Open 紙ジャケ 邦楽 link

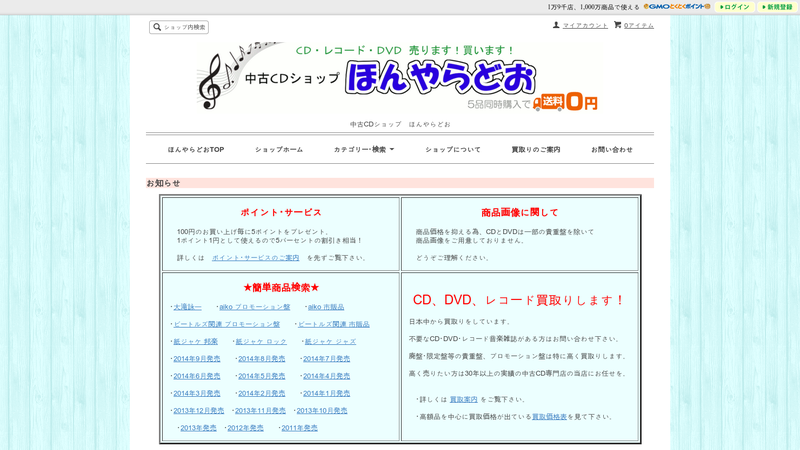tap(195, 342)
